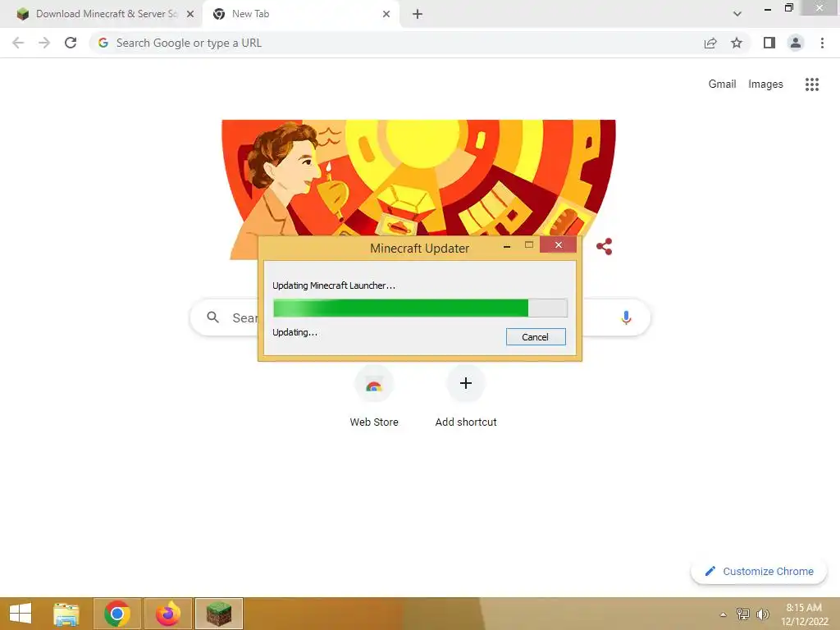Image resolution: width=840 pixels, height=630 pixels.
Task: Click the 'Updating...' status text
Action: (294, 332)
